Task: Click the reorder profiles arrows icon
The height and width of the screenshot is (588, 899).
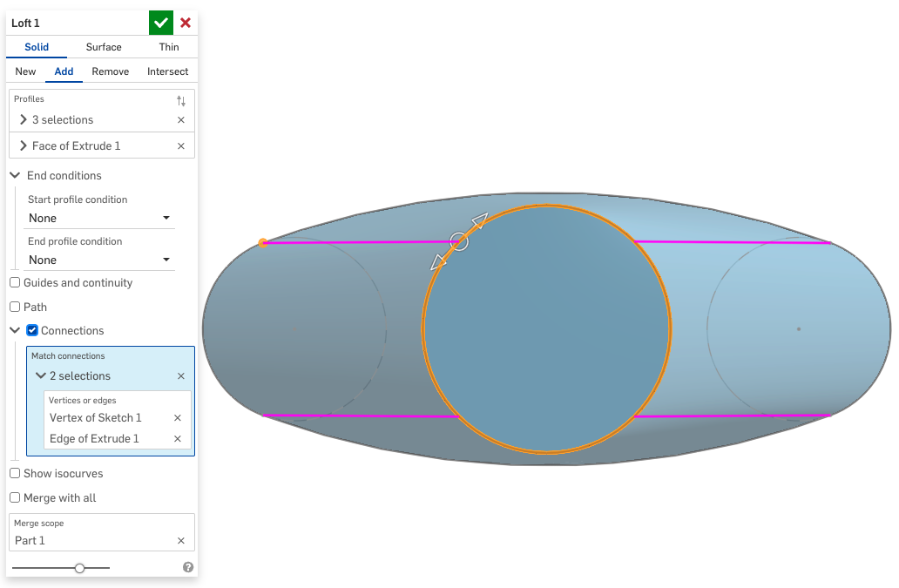Action: pos(181,100)
